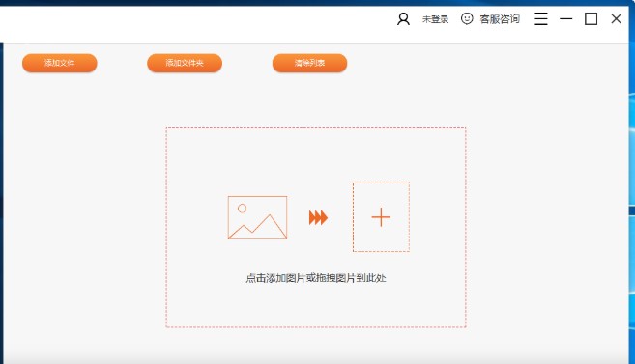Open the user account avatar icon

(403, 19)
